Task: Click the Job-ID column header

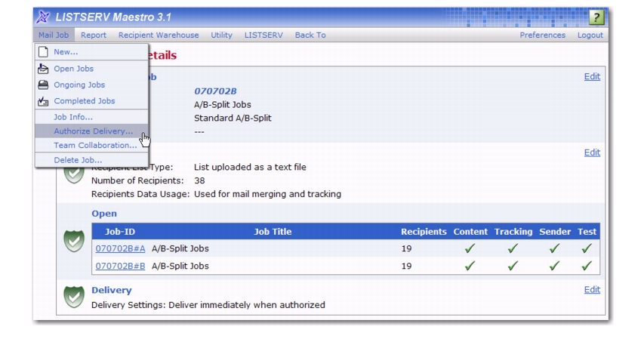Action: pyautogui.click(x=120, y=232)
